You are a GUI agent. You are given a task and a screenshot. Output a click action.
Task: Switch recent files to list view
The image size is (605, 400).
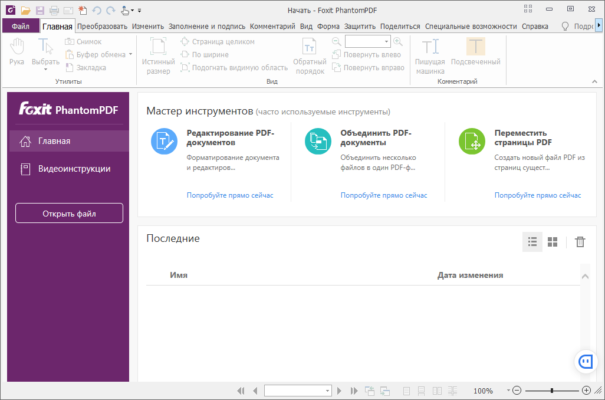pos(532,242)
